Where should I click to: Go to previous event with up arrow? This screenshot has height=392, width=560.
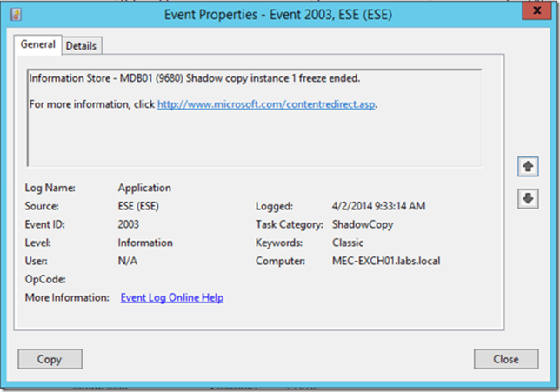click(527, 165)
